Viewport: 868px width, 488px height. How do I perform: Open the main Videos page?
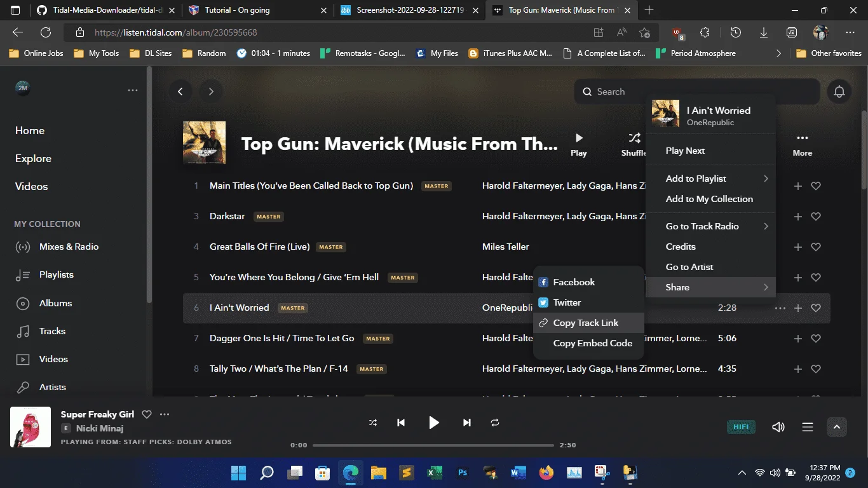(x=32, y=186)
